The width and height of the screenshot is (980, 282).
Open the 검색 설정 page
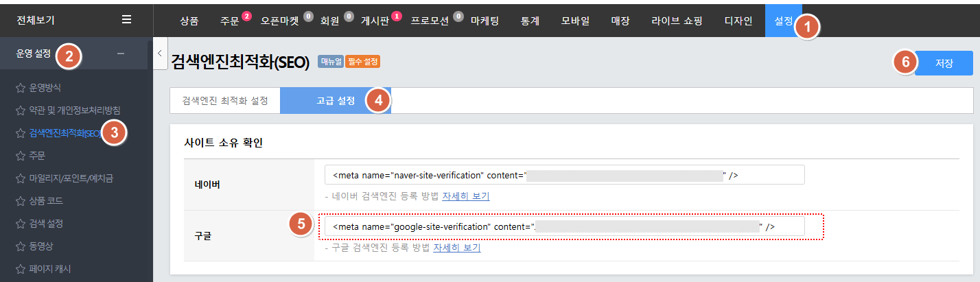coord(47,224)
